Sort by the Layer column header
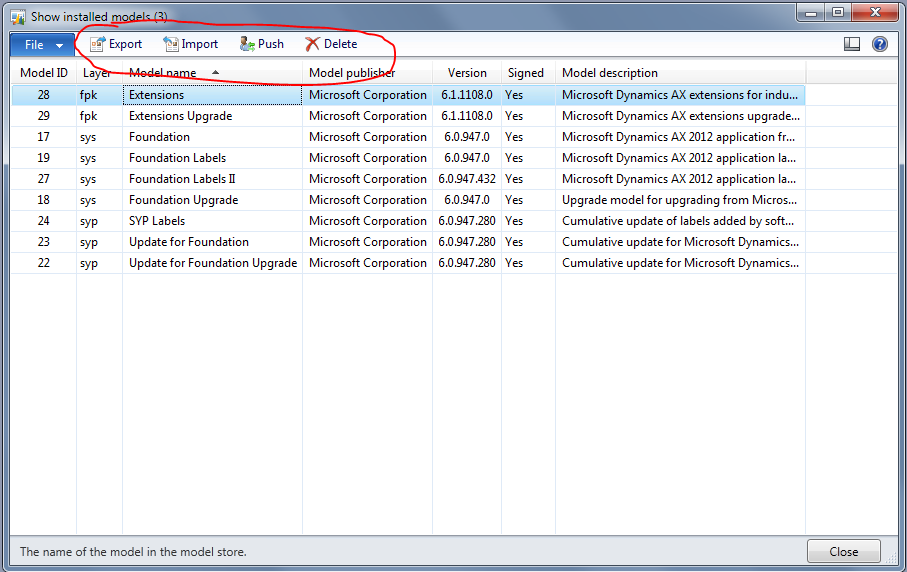 coord(99,73)
